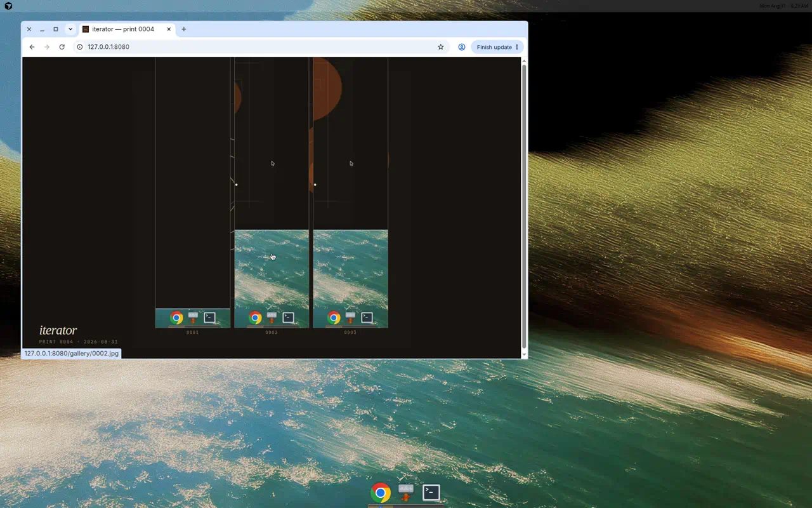
Task: Close the iterator — print 0004 tab
Action: [169, 29]
